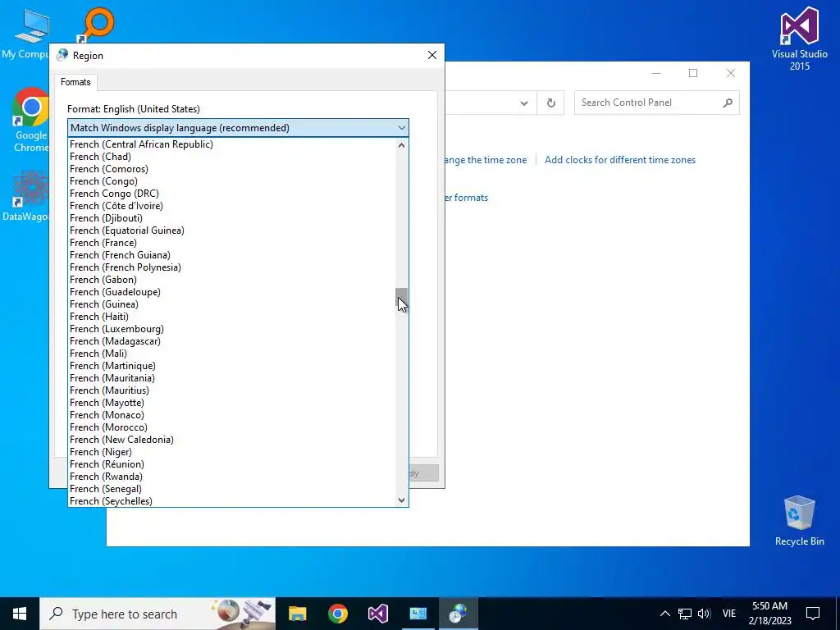
Task: Select French Congo (DRC)
Action: [232, 194]
